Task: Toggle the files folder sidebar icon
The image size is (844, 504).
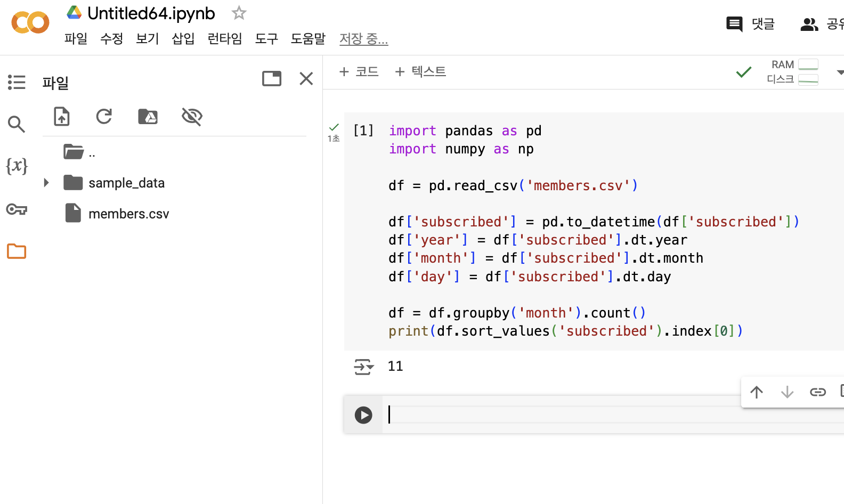Action: pos(17,251)
